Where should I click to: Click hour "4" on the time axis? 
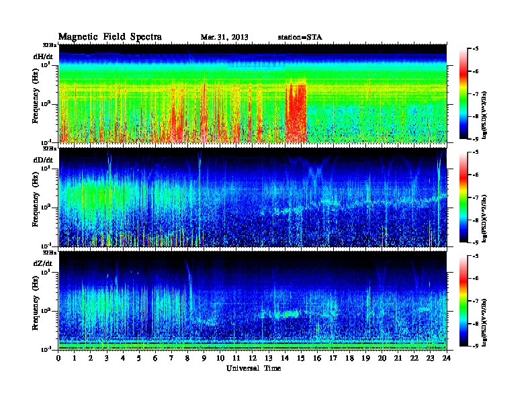123,358
